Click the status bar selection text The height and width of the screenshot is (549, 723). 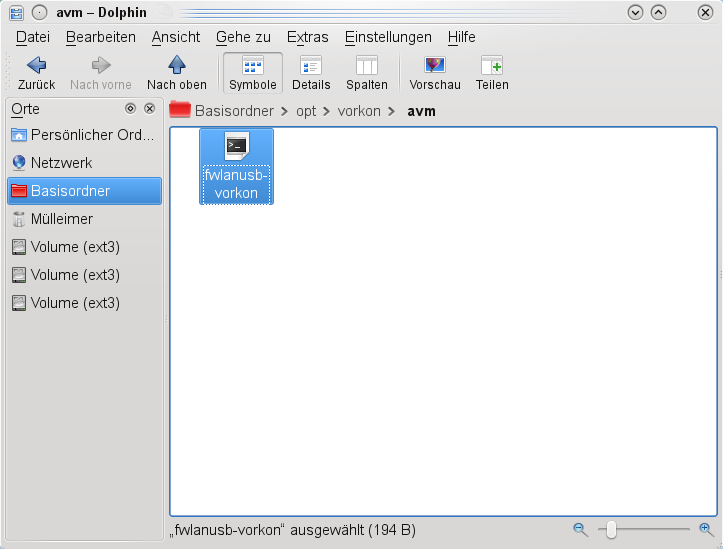click(293, 530)
